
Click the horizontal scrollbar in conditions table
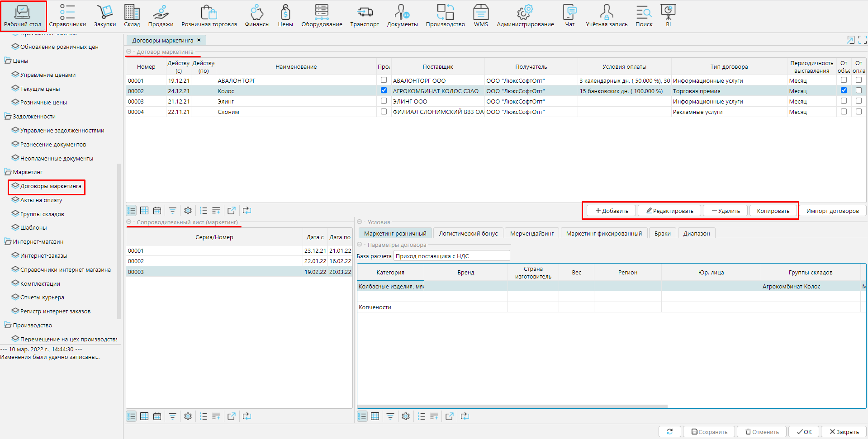pos(512,406)
